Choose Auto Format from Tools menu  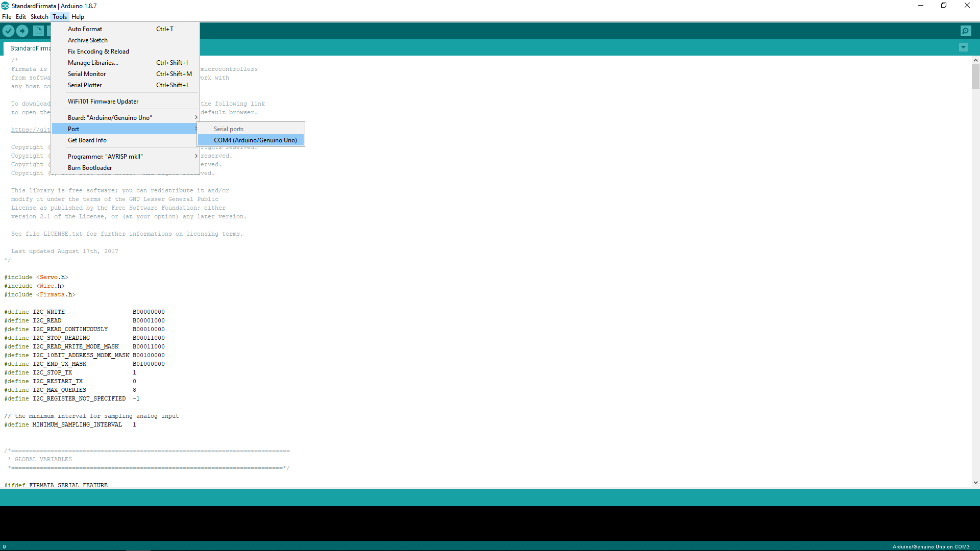(85, 29)
